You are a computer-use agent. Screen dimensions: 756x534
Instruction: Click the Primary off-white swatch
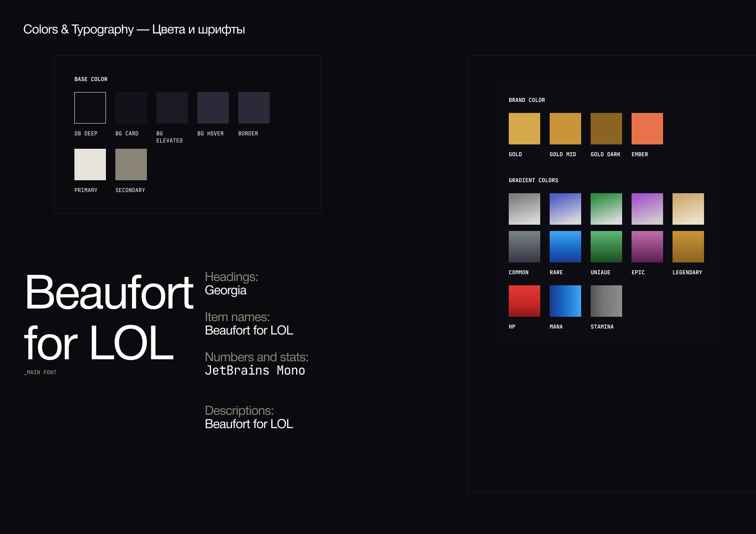tap(90, 164)
